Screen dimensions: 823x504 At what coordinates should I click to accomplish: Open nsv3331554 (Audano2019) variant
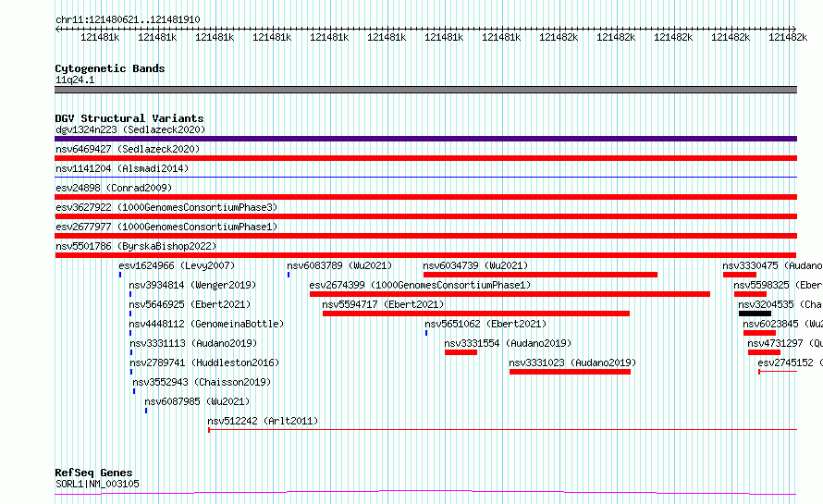[x=508, y=343]
